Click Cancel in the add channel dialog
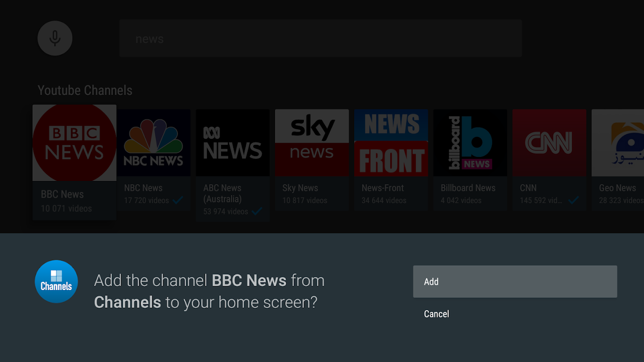 [x=436, y=314]
